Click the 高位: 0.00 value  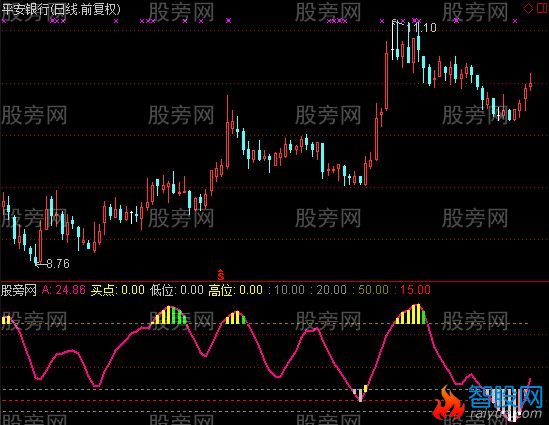click(x=236, y=290)
